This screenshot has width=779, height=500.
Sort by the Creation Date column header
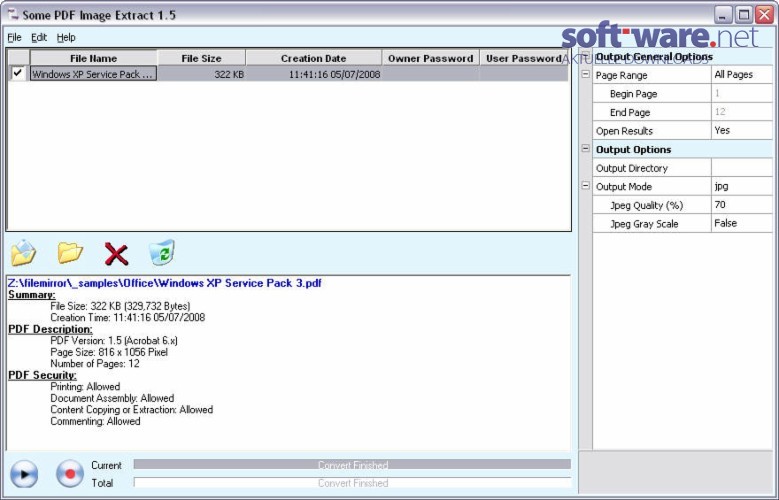pos(313,58)
